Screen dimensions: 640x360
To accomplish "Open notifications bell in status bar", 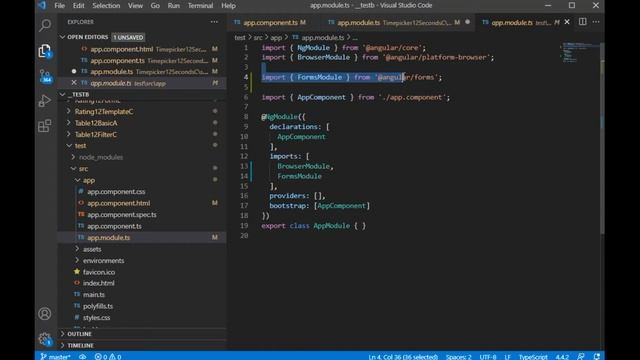I will [x=597, y=356].
